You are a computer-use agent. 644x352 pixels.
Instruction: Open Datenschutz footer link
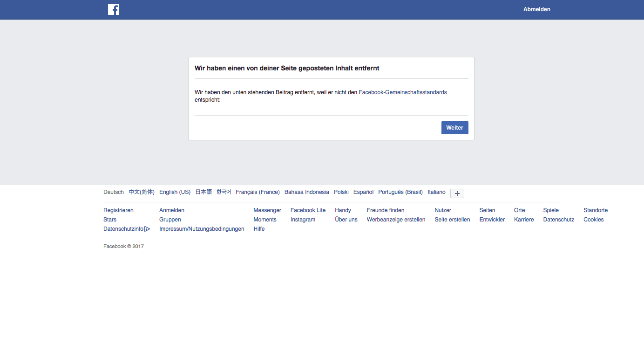pyautogui.click(x=559, y=220)
